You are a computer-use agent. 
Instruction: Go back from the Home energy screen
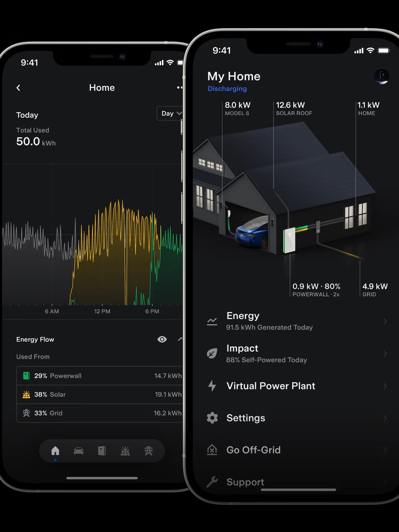pos(18,88)
